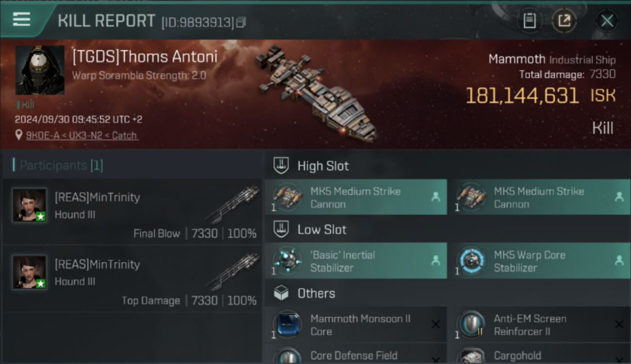Viewport: 631px width, 364px height.
Task: Click the Others section cube icon
Action: click(x=282, y=293)
